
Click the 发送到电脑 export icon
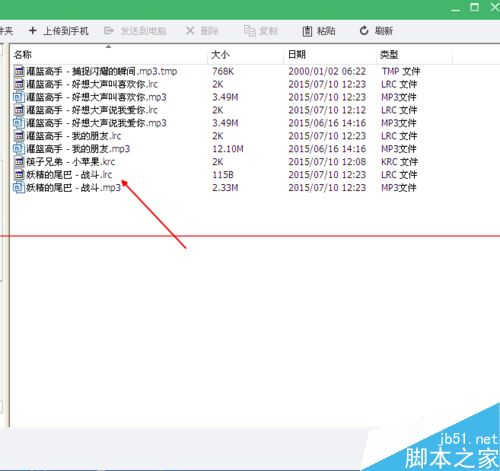(109, 31)
